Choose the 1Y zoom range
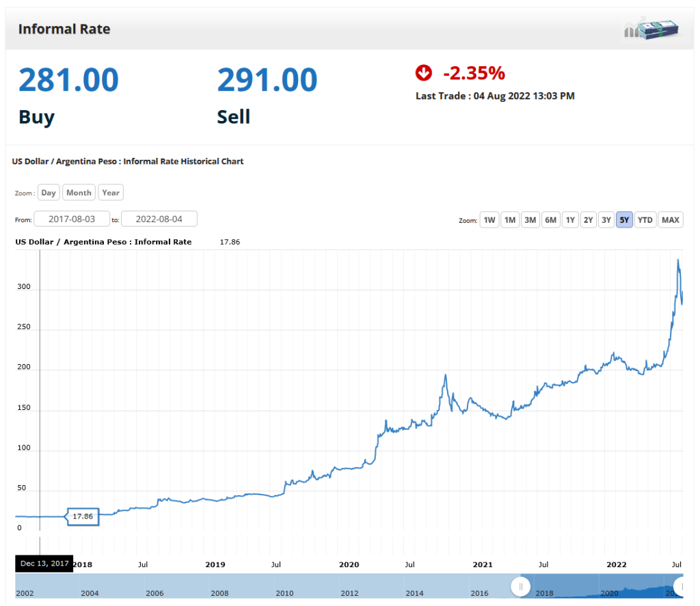This screenshot has width=700, height=606. click(x=570, y=220)
